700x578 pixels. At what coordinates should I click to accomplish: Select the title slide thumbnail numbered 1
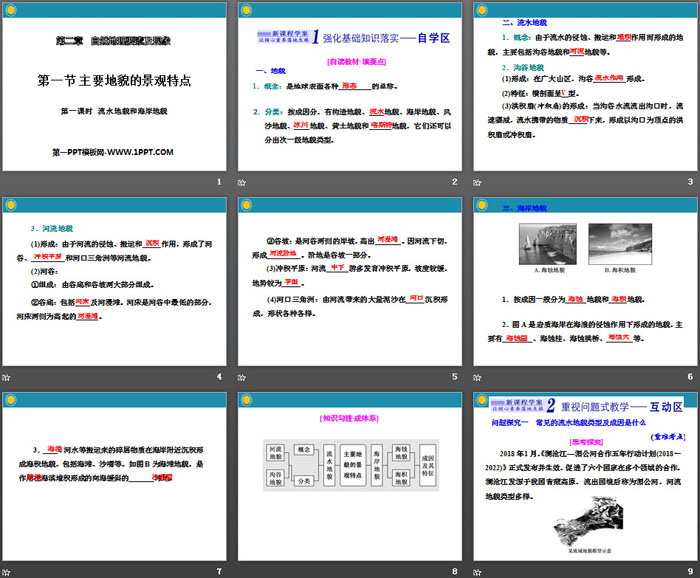pyautogui.click(x=114, y=88)
